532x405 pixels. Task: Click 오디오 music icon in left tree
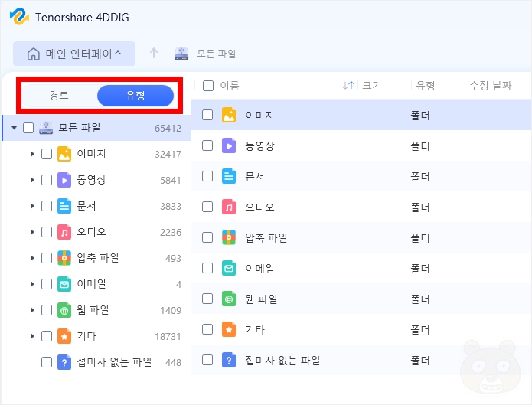[x=64, y=232]
